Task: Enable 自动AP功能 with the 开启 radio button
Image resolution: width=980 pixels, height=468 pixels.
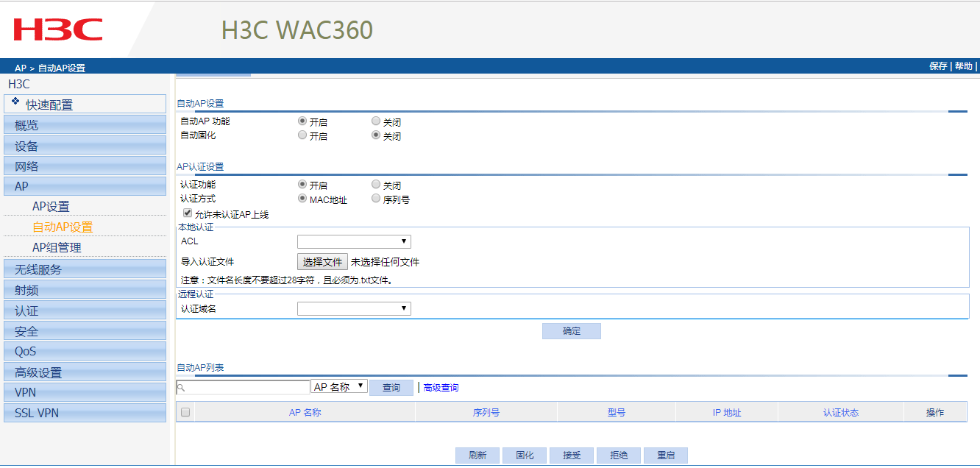Action: tap(302, 121)
